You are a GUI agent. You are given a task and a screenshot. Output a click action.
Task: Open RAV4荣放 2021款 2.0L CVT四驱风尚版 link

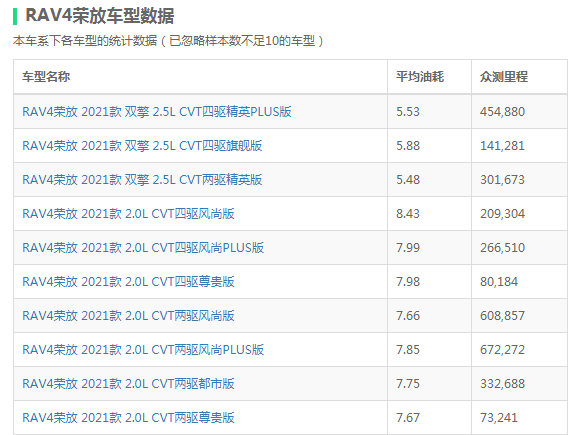click(x=128, y=214)
